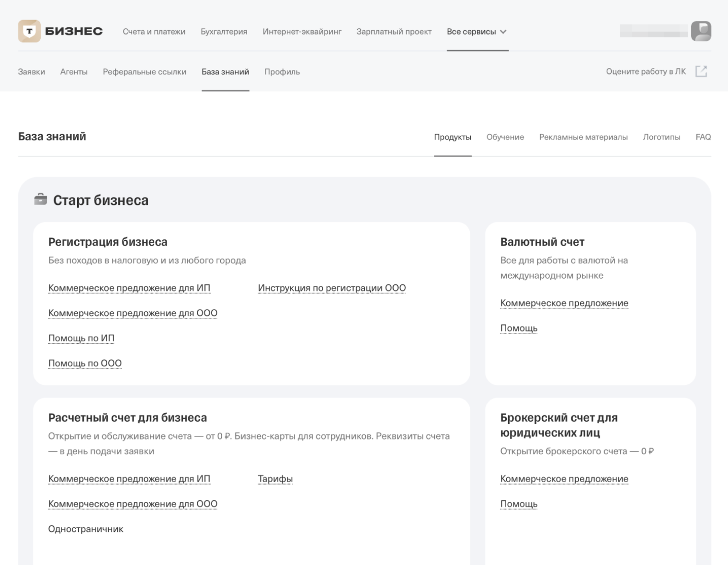728x565 pixels.
Task: Switch to the FAQ section tab
Action: [703, 137]
